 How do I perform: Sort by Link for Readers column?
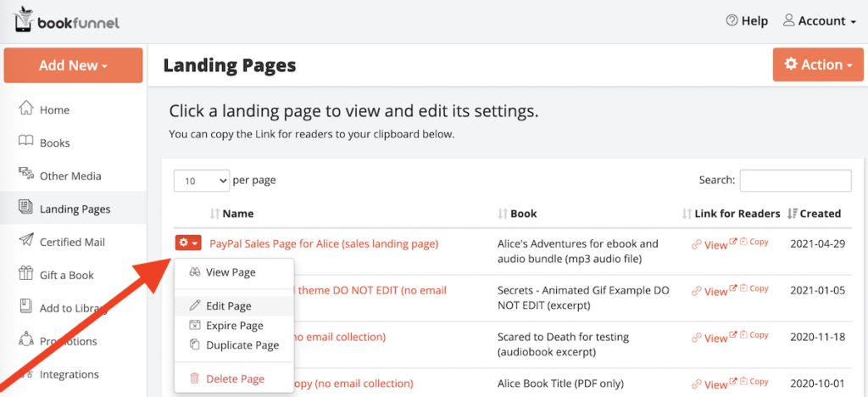click(x=731, y=214)
